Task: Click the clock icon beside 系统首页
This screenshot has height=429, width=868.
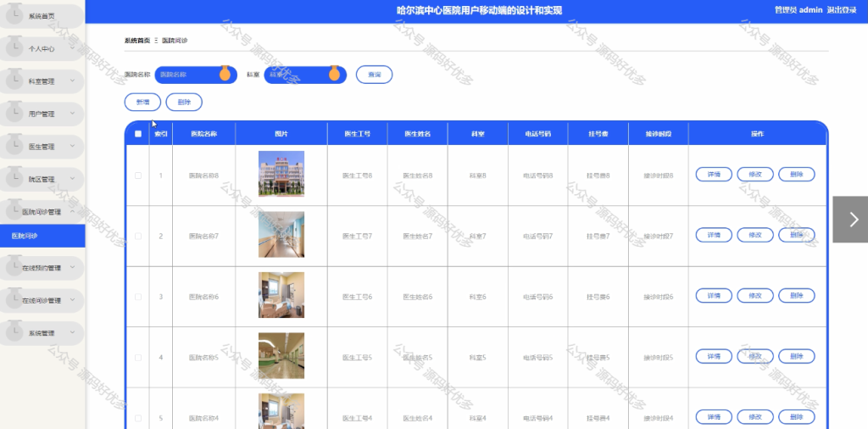Action: point(14,15)
